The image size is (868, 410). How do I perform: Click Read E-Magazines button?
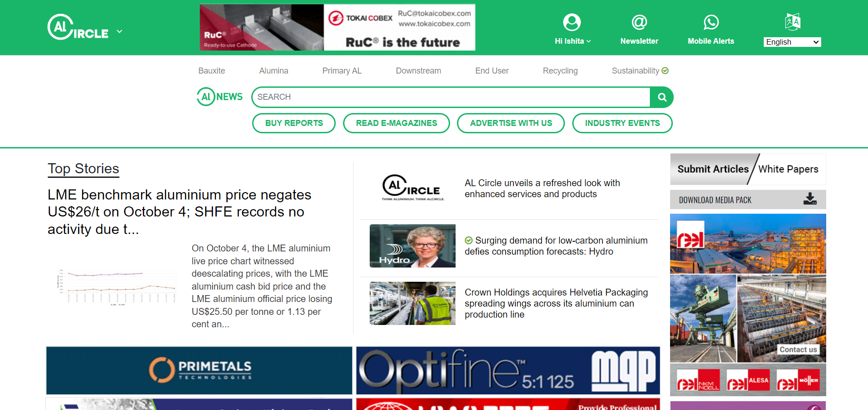tap(396, 123)
